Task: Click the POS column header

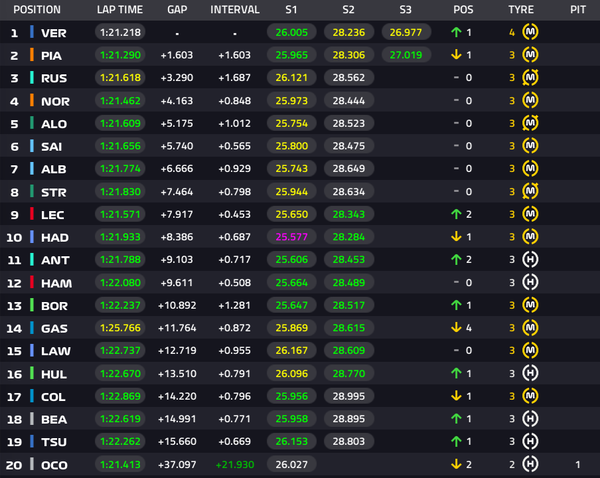Action: (463, 10)
